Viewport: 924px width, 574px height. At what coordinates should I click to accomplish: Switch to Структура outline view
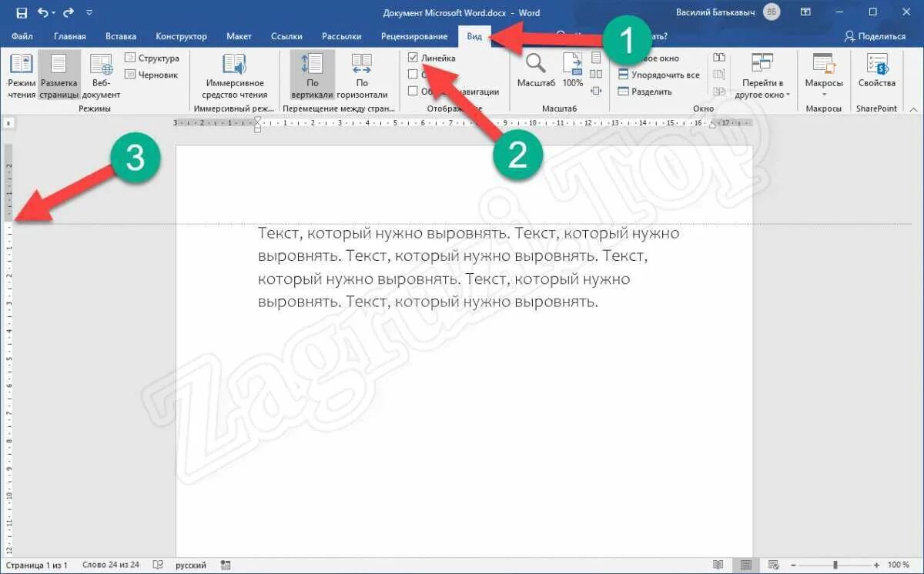point(152,58)
